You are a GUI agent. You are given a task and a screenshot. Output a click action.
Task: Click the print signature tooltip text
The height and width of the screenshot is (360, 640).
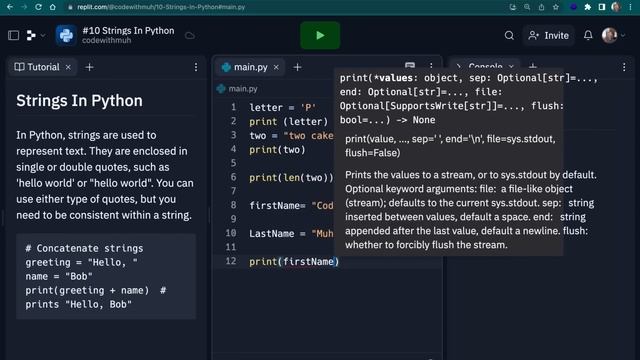pos(469,99)
